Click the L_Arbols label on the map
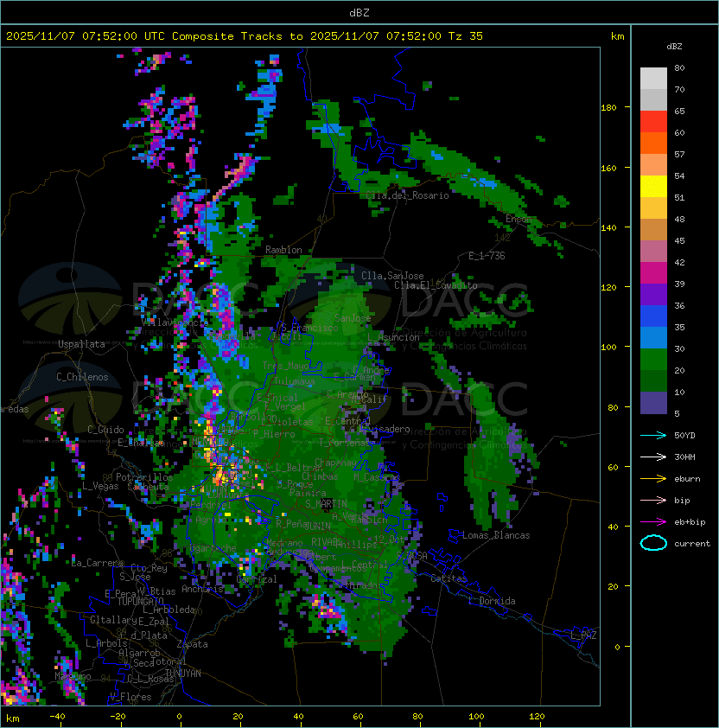 click(x=106, y=643)
